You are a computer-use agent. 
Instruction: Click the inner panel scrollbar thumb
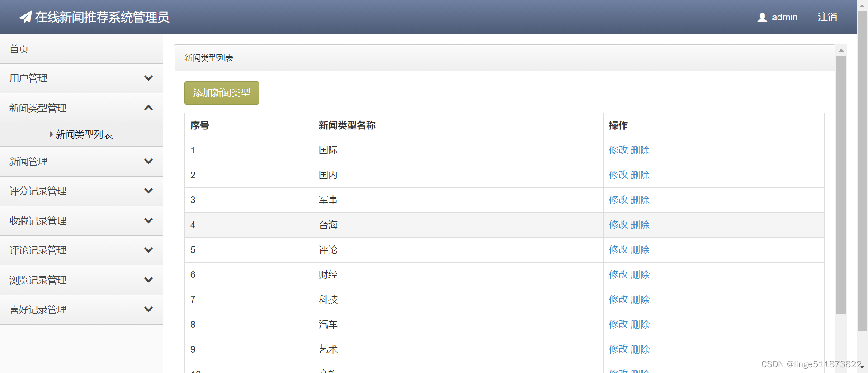841,185
